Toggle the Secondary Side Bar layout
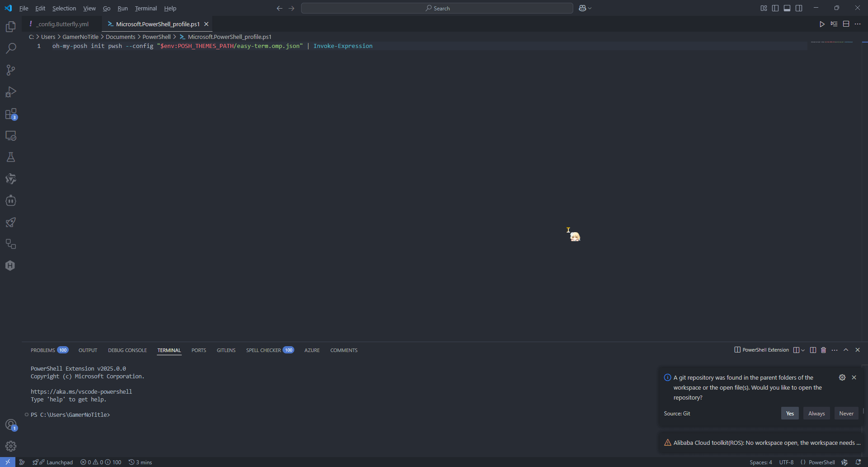The width and height of the screenshot is (868, 467). [799, 8]
